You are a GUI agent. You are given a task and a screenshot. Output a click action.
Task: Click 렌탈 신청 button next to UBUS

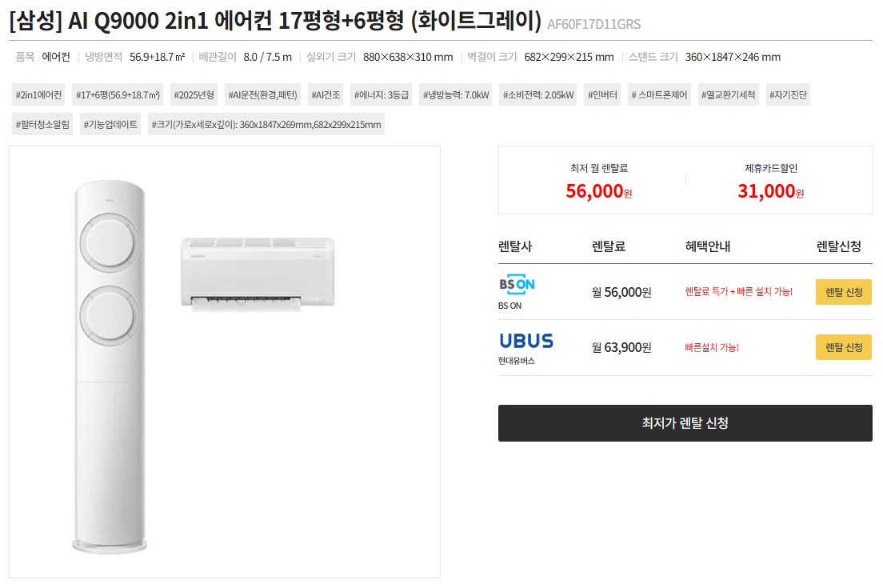tap(843, 347)
